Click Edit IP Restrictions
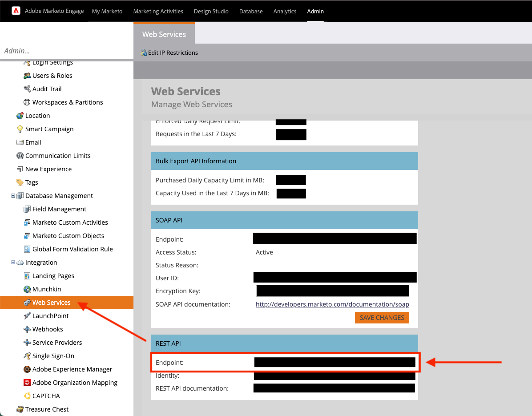532x416 pixels. pos(169,53)
